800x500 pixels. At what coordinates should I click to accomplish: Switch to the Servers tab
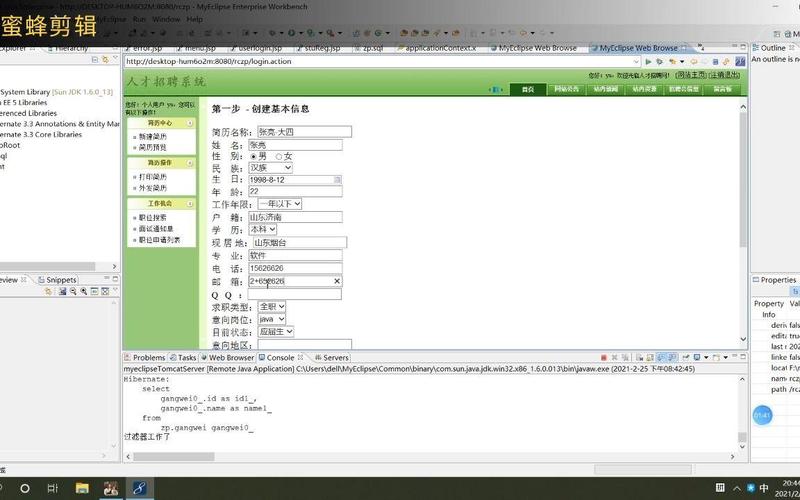point(335,357)
